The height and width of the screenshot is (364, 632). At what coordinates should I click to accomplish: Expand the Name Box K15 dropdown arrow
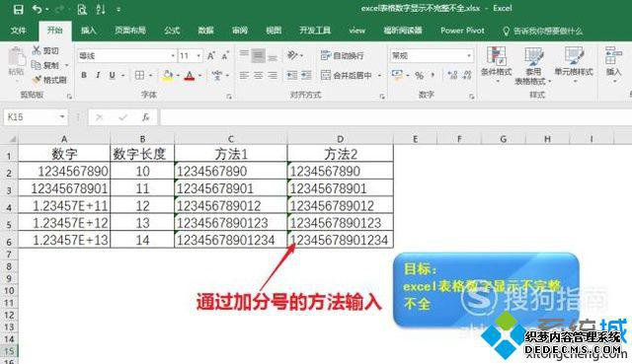click(x=62, y=116)
